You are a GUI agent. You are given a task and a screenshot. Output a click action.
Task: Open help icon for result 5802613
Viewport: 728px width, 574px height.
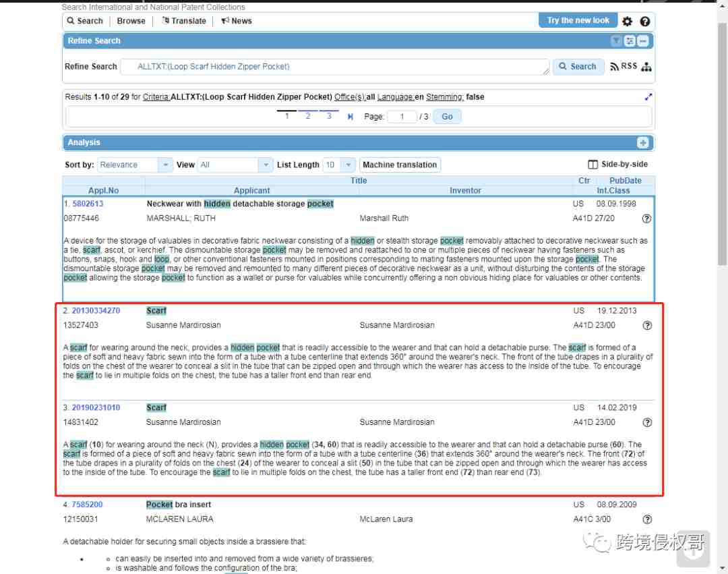pos(646,219)
